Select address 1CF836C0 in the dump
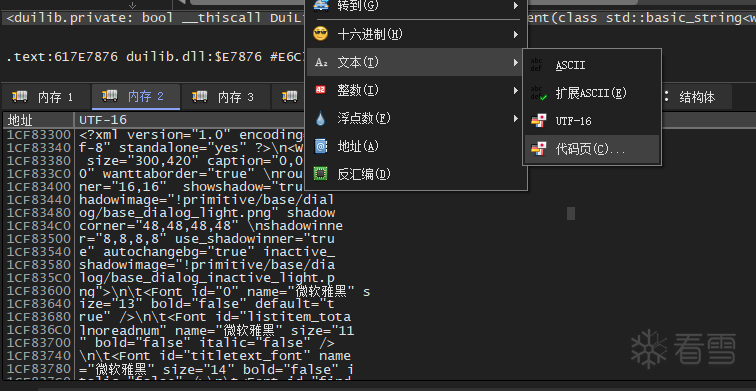Image resolution: width=756 pixels, height=391 pixels. [39, 330]
